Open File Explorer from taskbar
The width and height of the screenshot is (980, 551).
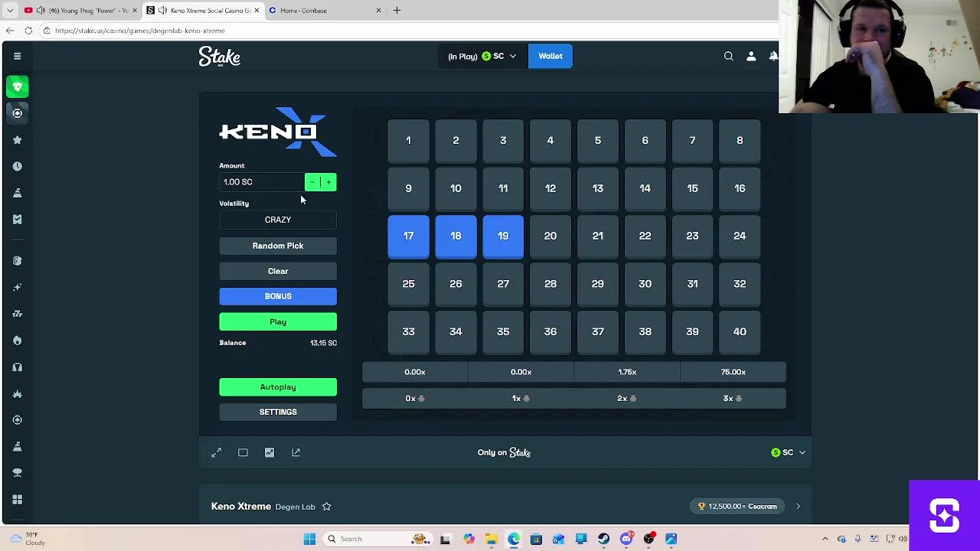pyautogui.click(x=491, y=539)
